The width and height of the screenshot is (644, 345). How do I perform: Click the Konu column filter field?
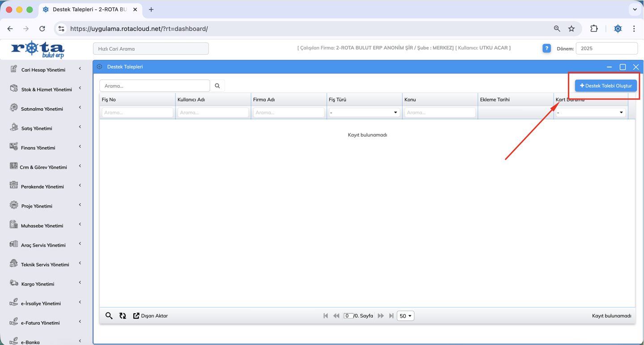tap(440, 113)
